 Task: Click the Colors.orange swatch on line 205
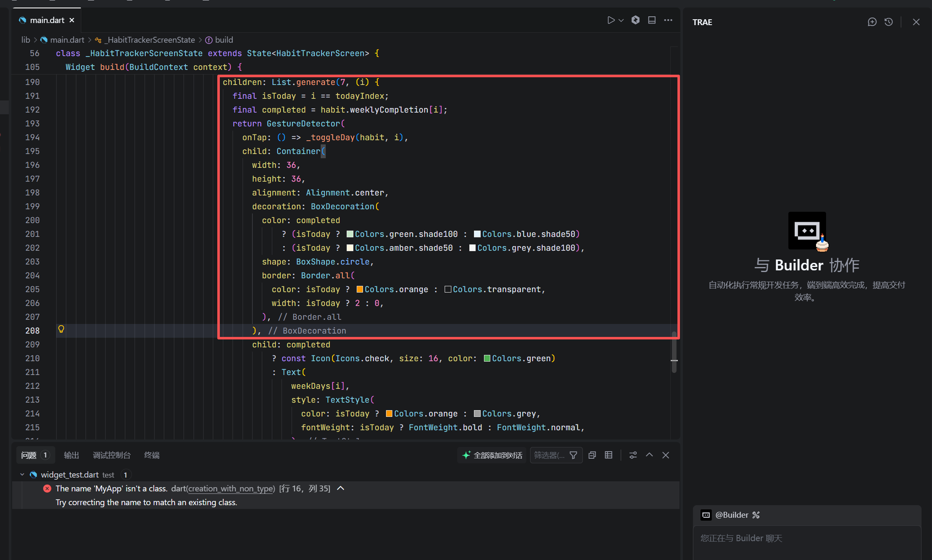[x=360, y=289]
